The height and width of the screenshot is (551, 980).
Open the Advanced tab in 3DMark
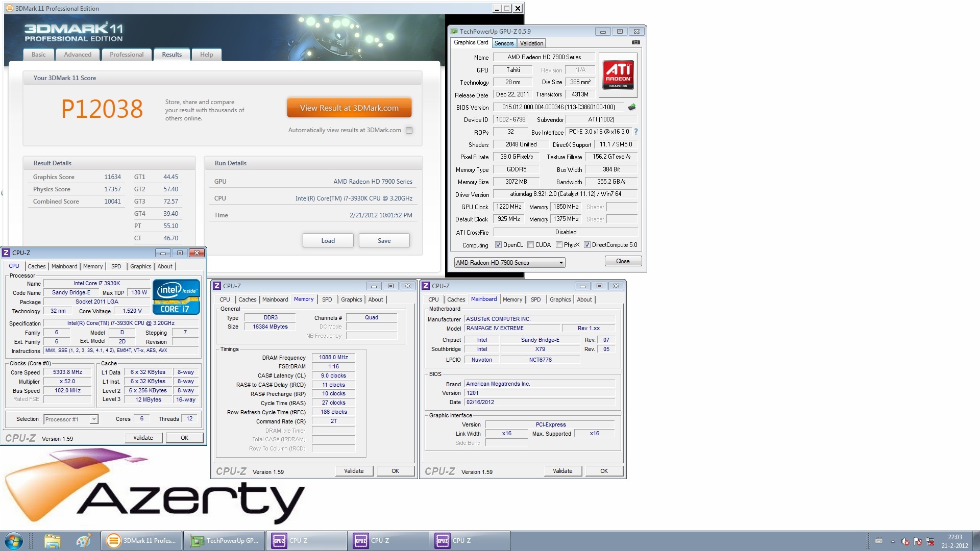click(78, 55)
